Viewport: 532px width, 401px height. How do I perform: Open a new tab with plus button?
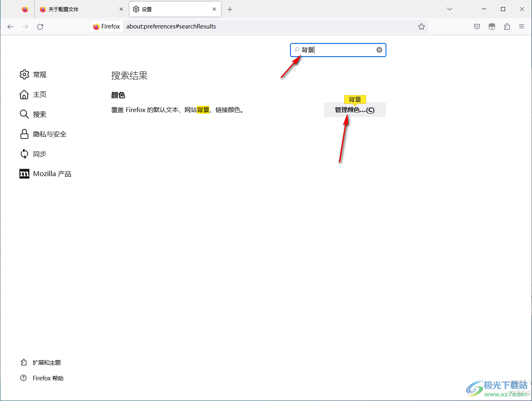(x=230, y=9)
